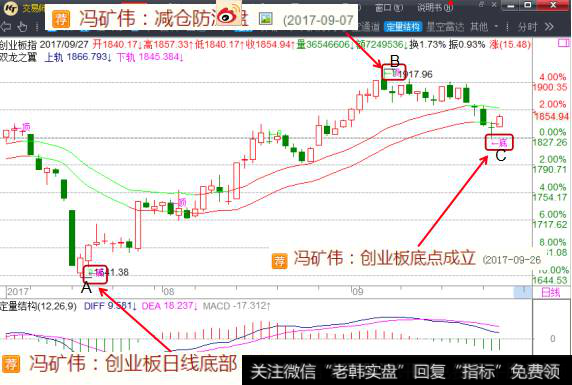572x385 pixels.
Task: Click the KT application logo icon
Action: (10, 8)
